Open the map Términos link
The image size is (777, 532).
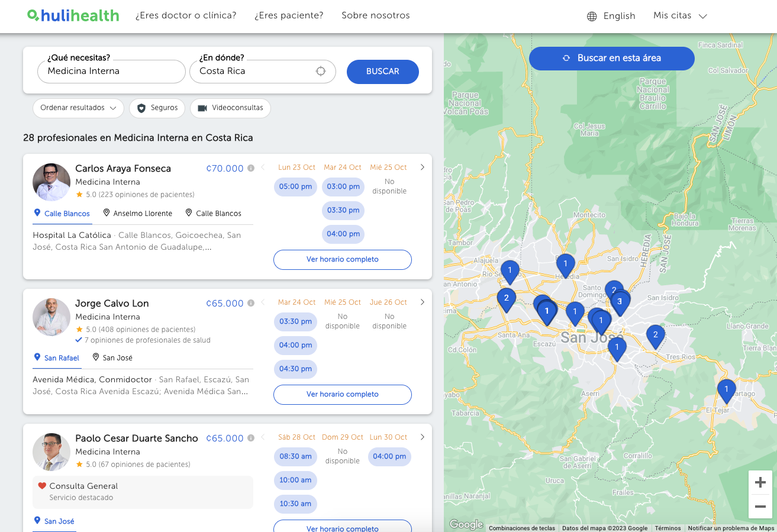click(668, 528)
